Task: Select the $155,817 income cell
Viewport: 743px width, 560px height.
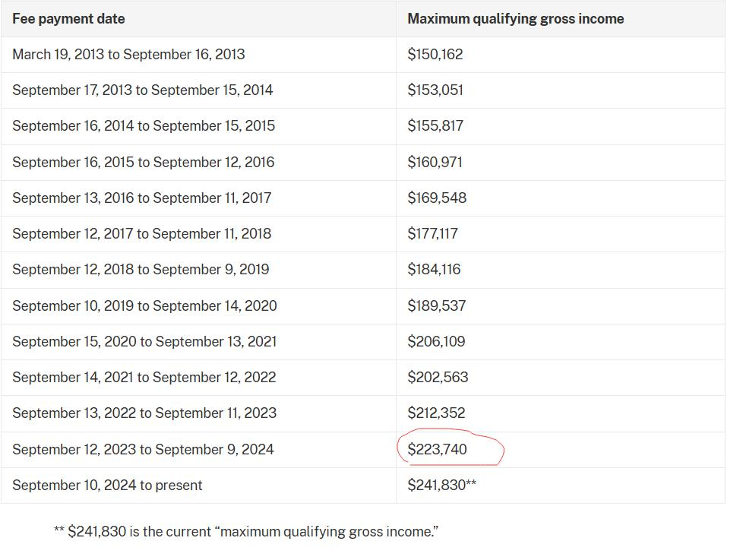Action: point(435,126)
